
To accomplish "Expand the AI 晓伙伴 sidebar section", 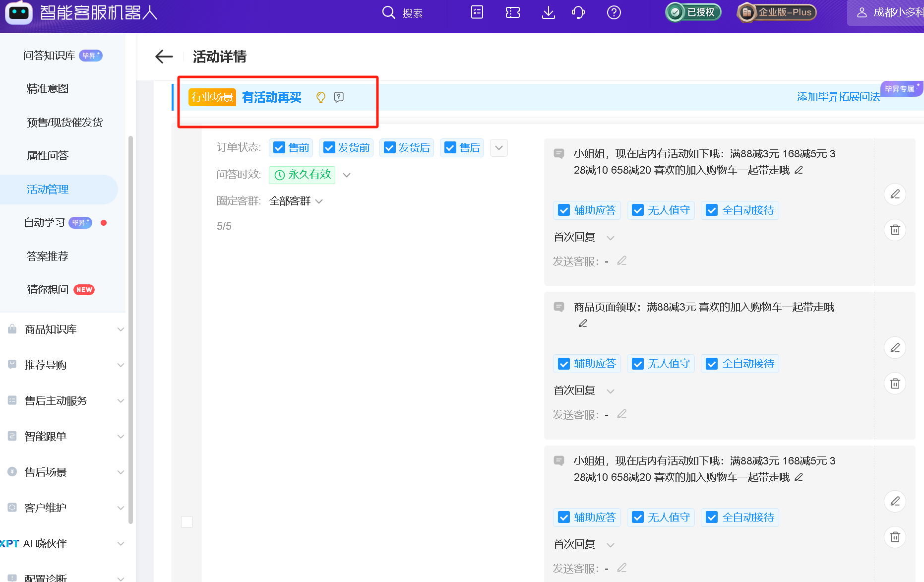I will (121, 544).
